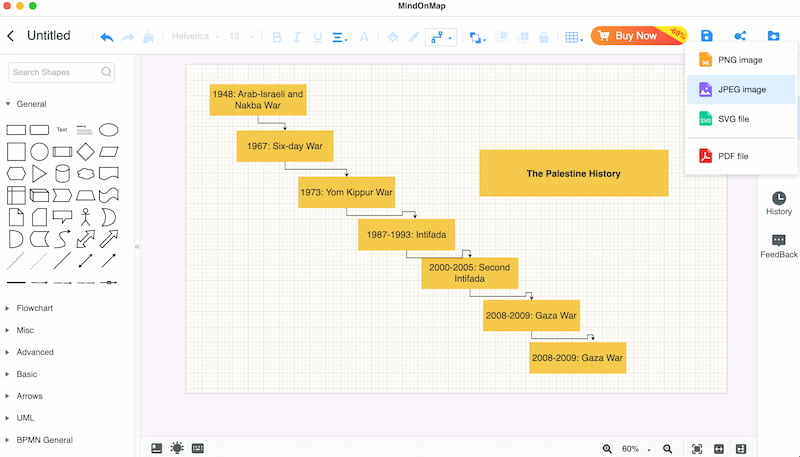Select the ellipse shape in General

coord(108,130)
